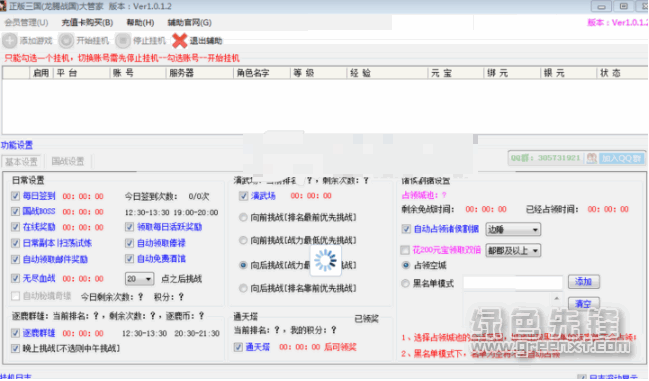Click the 账号 column header
The image size is (649, 381).
coord(138,73)
